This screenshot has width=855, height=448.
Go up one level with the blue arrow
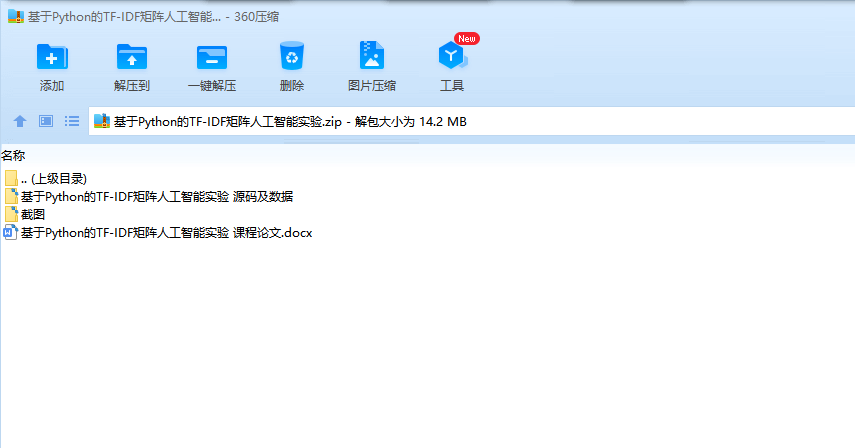click(x=20, y=121)
